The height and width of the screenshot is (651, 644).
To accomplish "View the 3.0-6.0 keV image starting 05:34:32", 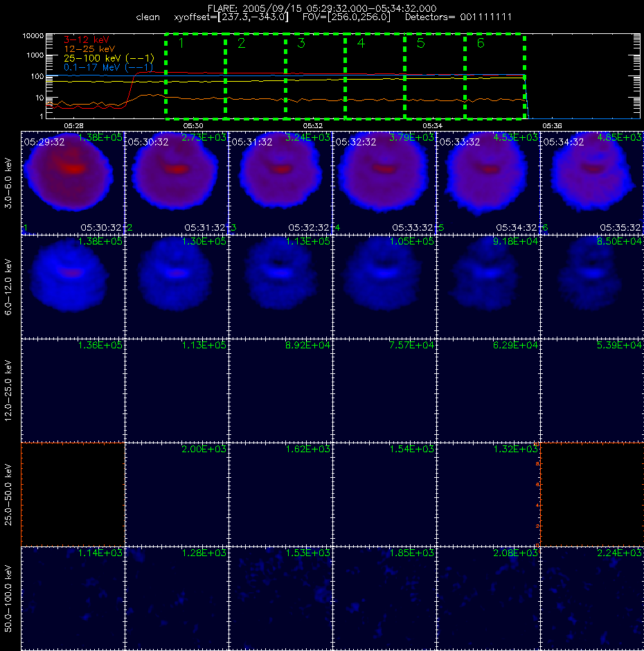I will [x=592, y=183].
